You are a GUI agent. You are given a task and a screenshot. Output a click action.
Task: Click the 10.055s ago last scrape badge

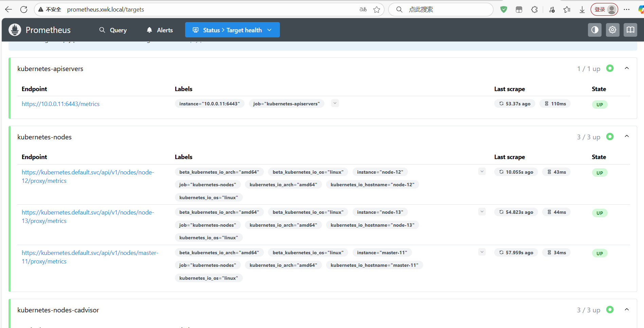click(516, 172)
